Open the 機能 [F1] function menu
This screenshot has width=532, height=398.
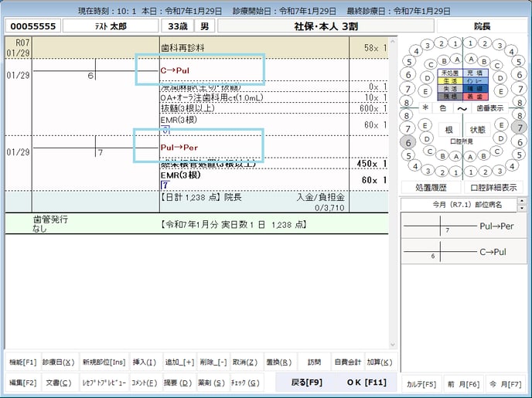(x=23, y=362)
